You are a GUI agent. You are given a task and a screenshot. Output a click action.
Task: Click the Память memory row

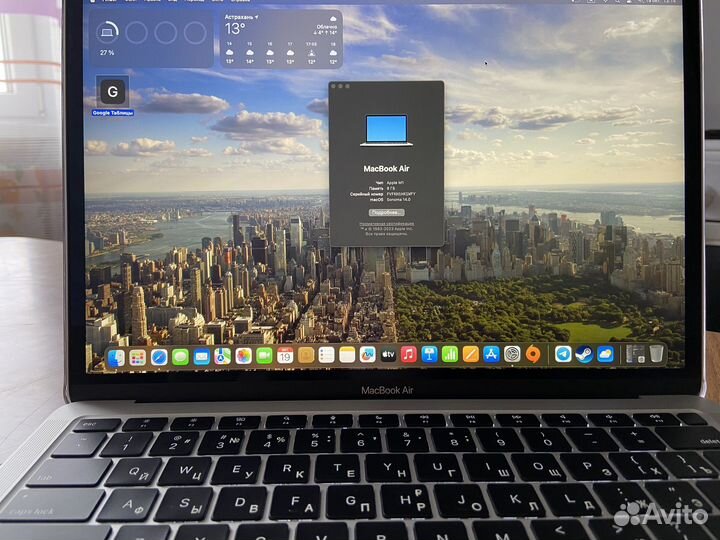pos(384,188)
